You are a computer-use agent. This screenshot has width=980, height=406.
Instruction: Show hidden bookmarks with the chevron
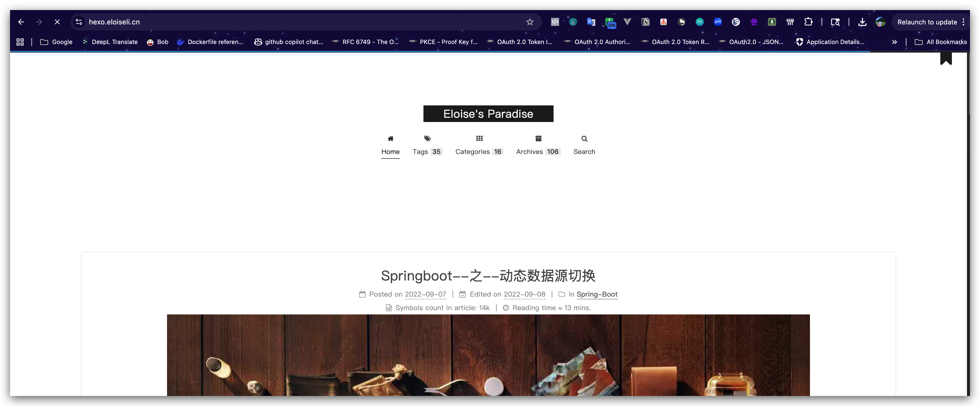(x=895, y=42)
